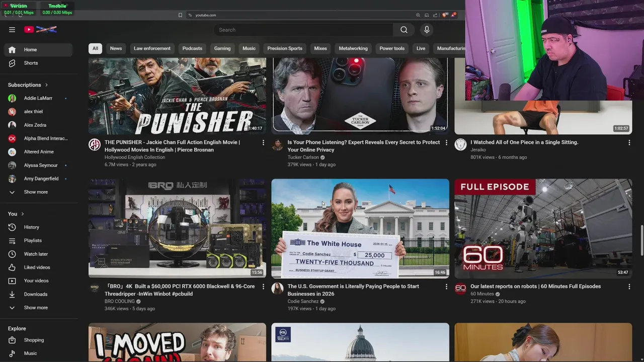644x362 pixels.
Task: Open Downloads in the sidebar
Action: [39, 294]
